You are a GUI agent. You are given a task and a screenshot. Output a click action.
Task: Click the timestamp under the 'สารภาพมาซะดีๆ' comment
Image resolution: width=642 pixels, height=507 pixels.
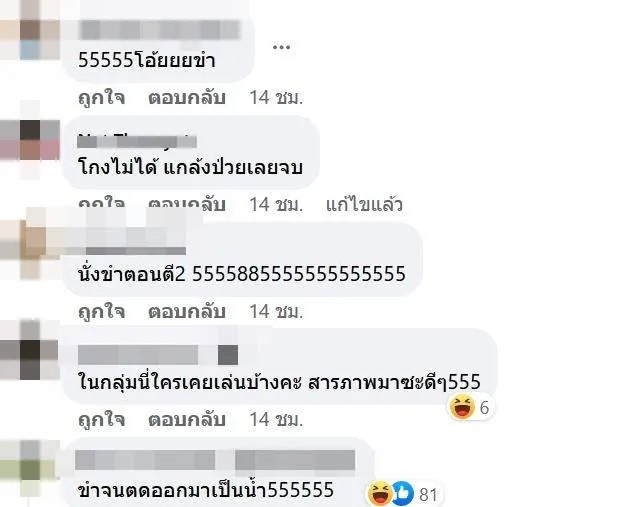pos(276,420)
